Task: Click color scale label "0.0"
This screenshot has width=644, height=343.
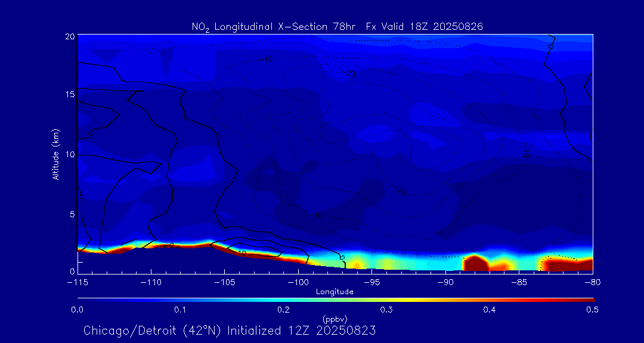Action: tap(78, 310)
